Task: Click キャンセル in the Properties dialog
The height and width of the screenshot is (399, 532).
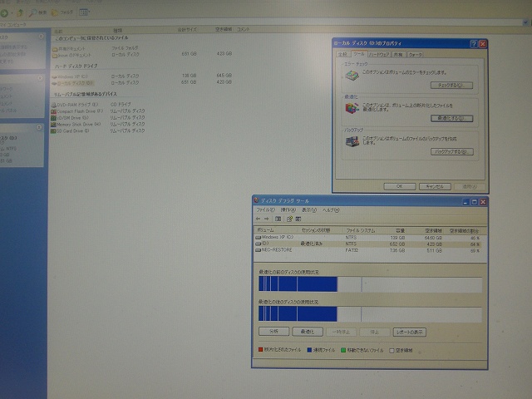Action: pos(435,186)
